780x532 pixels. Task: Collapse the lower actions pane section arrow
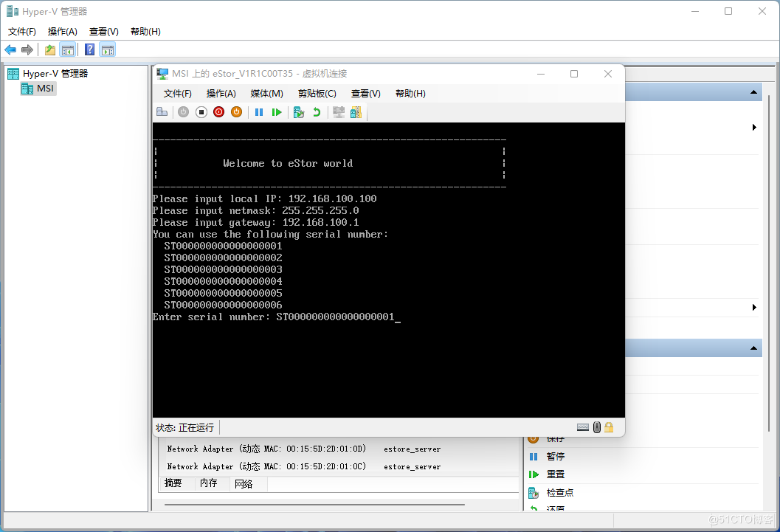click(753, 348)
